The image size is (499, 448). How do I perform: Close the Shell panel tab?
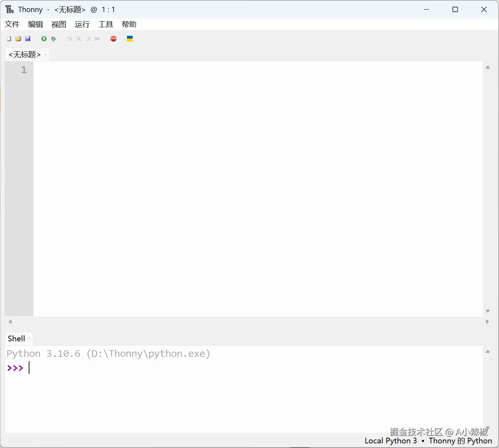click(x=29, y=338)
